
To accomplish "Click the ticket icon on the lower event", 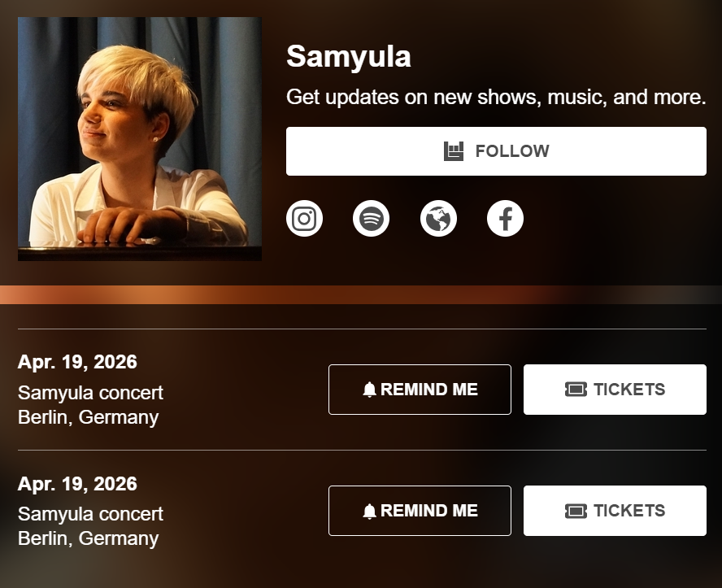I will (576, 511).
